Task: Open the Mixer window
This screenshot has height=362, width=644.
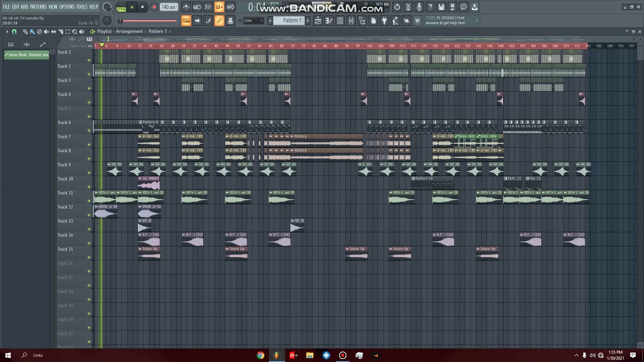Action: click(351, 21)
